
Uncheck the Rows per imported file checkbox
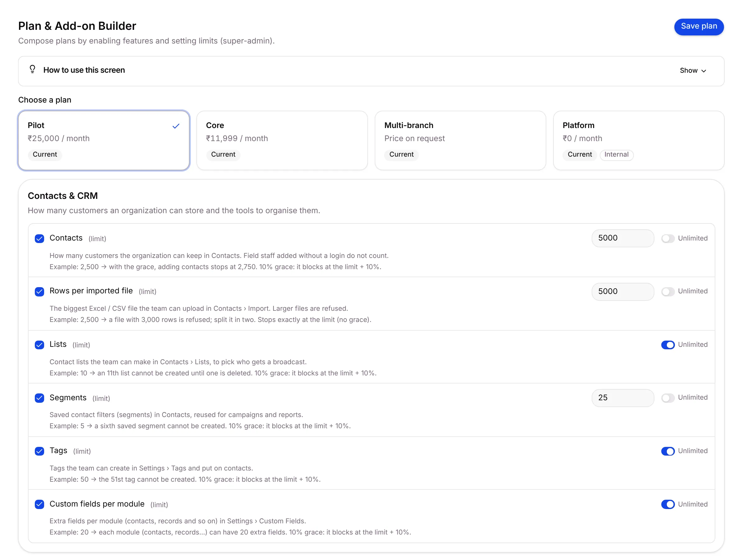pyautogui.click(x=39, y=291)
